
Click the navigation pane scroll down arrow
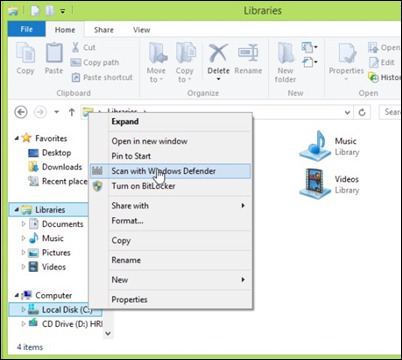click(x=108, y=333)
